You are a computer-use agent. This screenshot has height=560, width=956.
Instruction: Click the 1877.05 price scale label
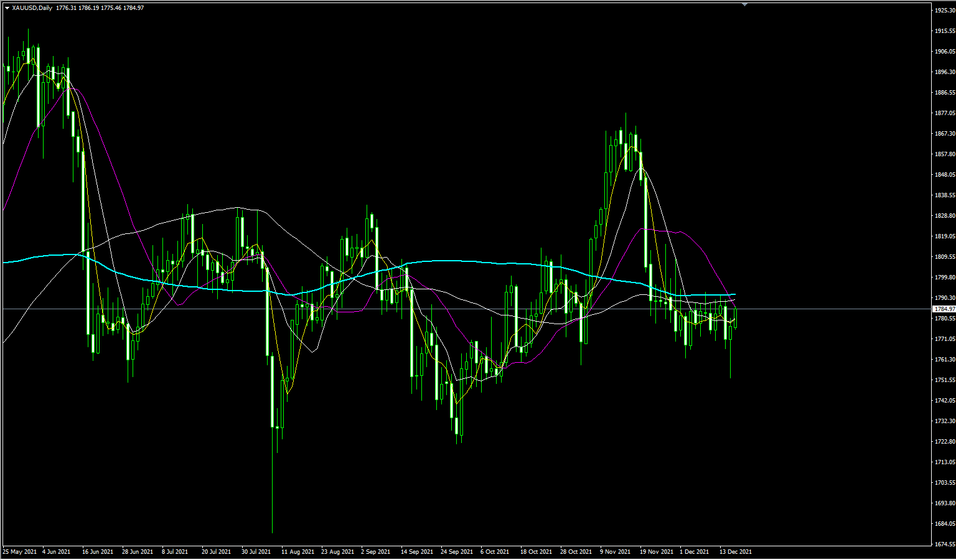tap(944, 113)
